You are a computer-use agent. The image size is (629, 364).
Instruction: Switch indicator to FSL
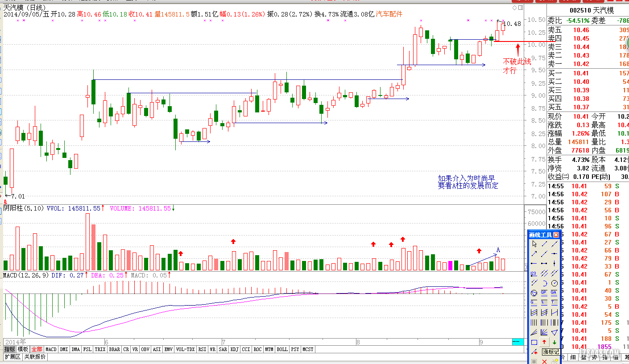87,349
